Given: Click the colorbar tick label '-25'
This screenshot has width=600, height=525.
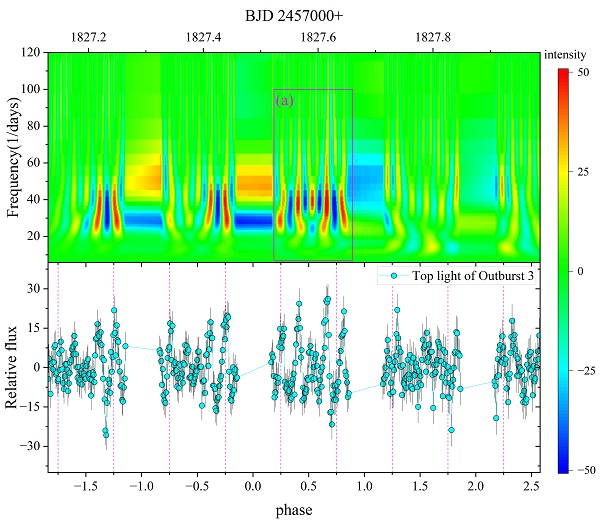Looking at the screenshot, I should pos(586,370).
